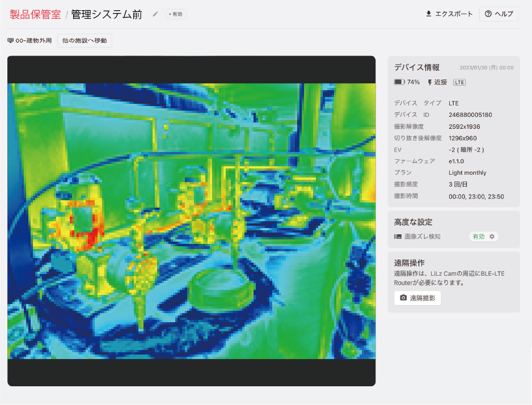Click the lightning bolt icon beside 近接
Image resolution: width=532 pixels, height=405 pixels.
coord(430,82)
